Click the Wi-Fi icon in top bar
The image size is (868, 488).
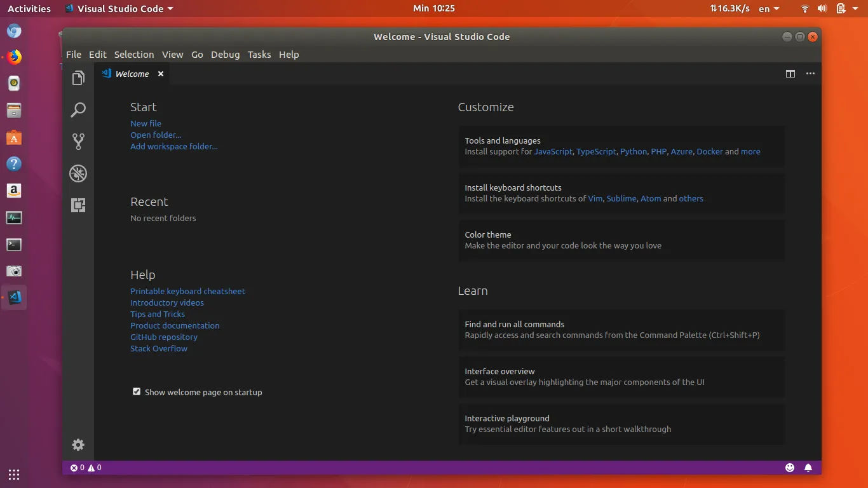805,9
